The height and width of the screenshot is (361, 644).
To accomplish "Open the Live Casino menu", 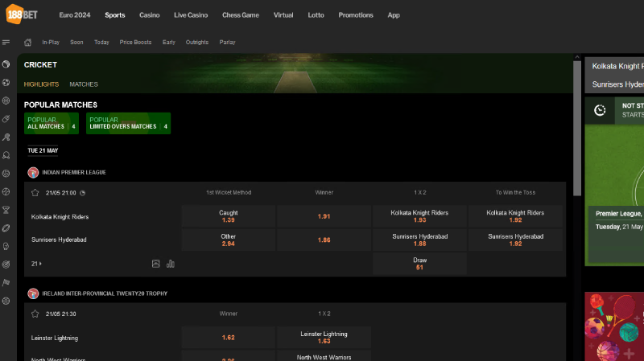I will click(191, 15).
